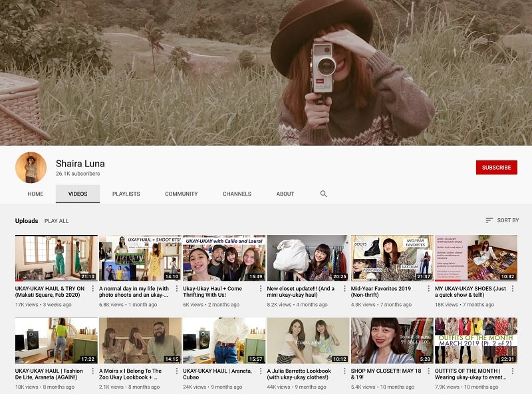The width and height of the screenshot is (532, 394).
Task: Open three-dot menu for SHOP MY CLOSET video
Action: (428, 371)
